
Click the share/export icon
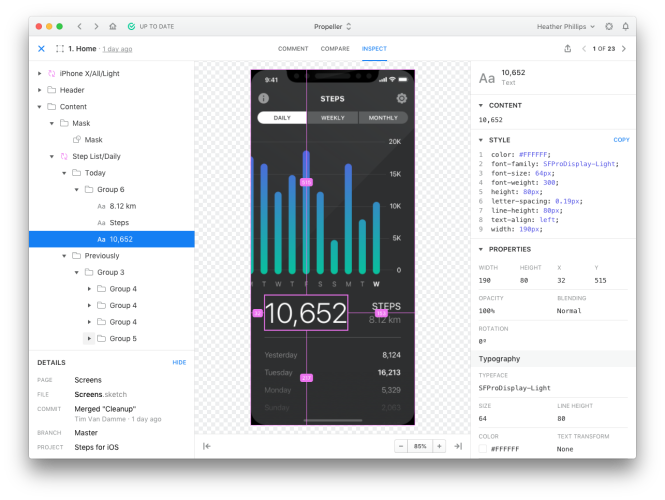[567, 48]
